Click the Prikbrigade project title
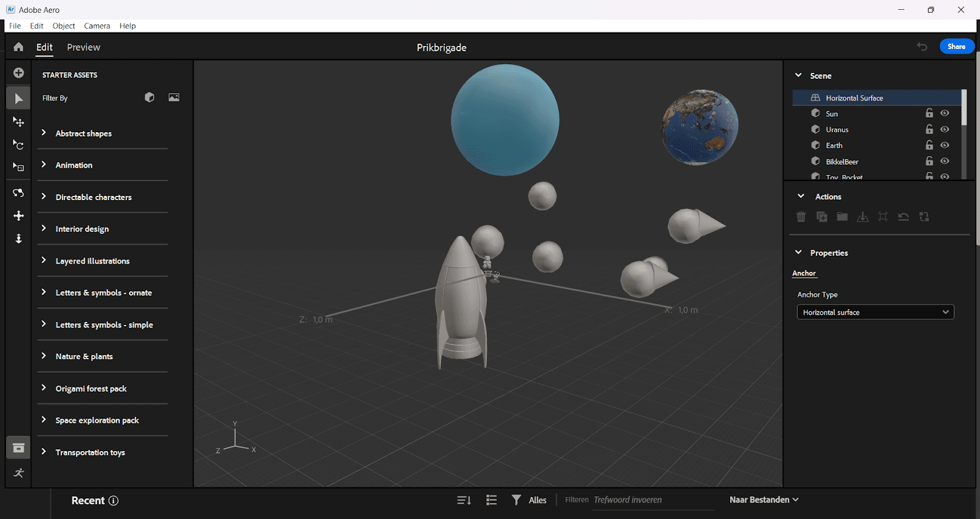The width and height of the screenshot is (980, 519). [442, 48]
